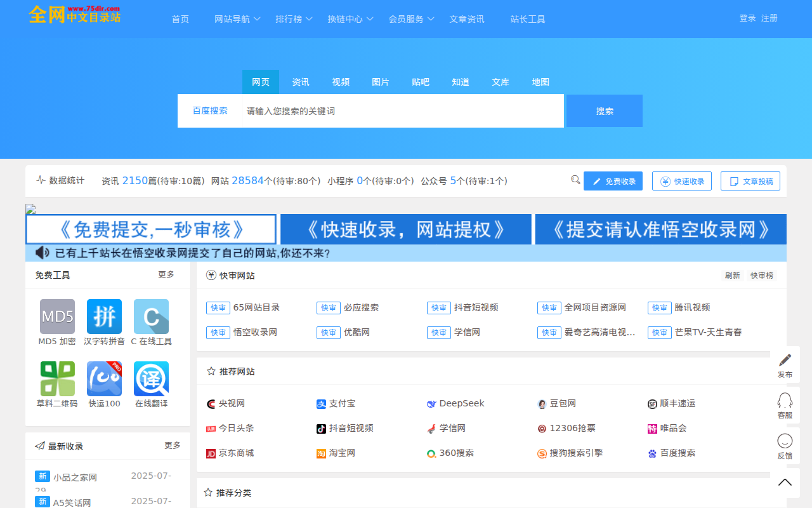Open the MD5 加密 tool icon
This screenshot has width=812, height=508.
point(57,316)
